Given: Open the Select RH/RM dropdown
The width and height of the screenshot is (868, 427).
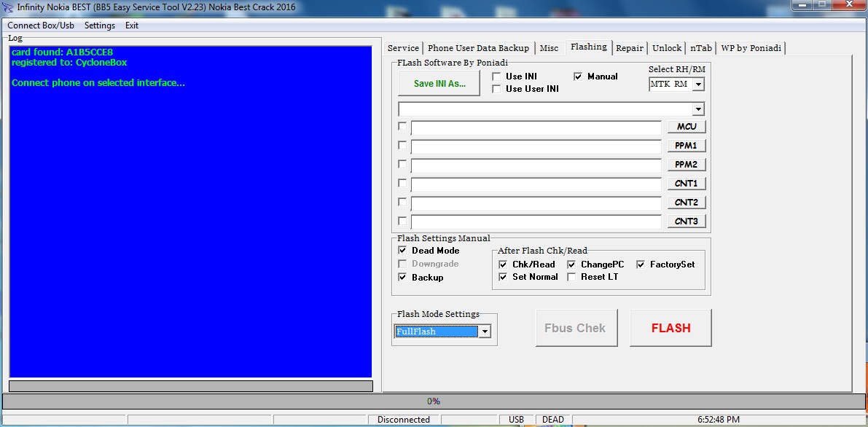Looking at the screenshot, I should [698, 85].
